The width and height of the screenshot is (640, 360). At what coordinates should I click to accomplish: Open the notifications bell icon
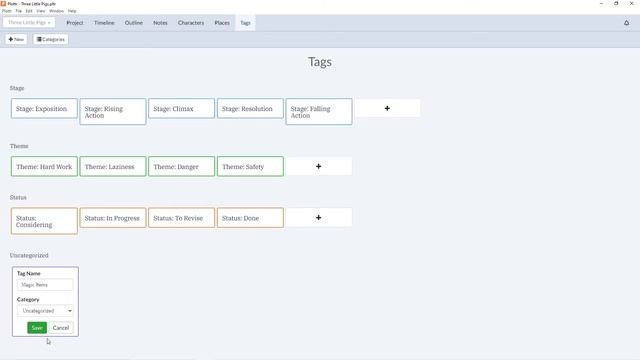626,23
